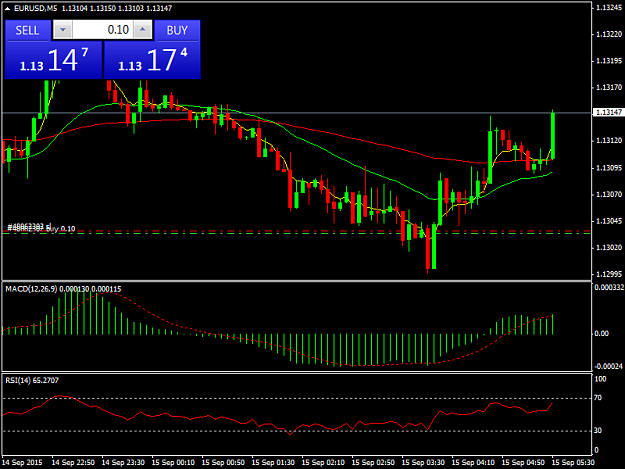Click the EURUSD,M5 chart title text
Image resolution: width=625 pixels, height=469 pixels.
pos(35,8)
